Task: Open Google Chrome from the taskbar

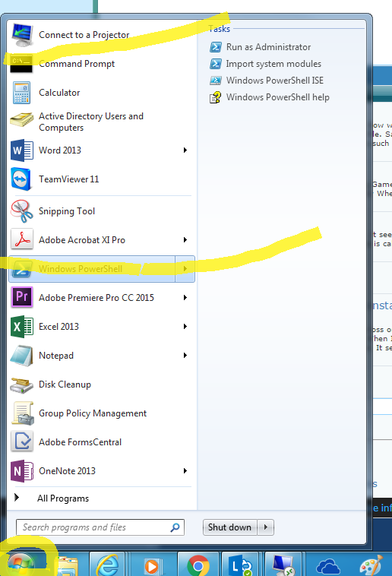Action: pyautogui.click(x=198, y=565)
